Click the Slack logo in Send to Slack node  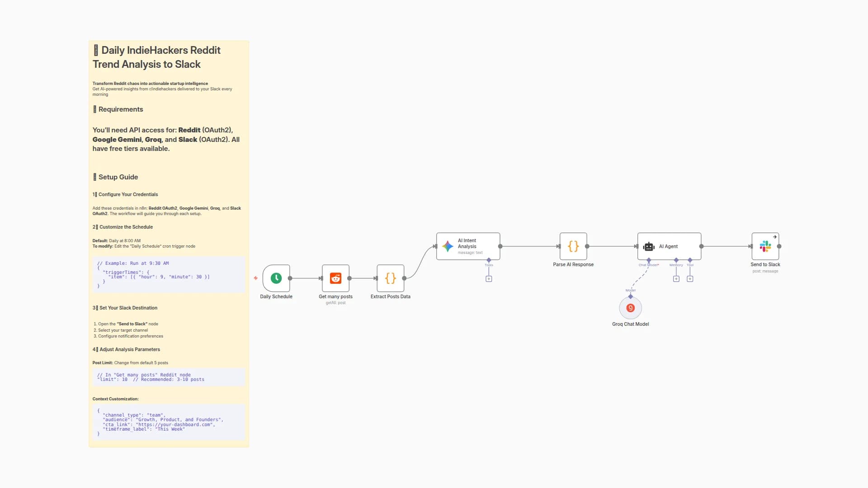pyautogui.click(x=765, y=247)
